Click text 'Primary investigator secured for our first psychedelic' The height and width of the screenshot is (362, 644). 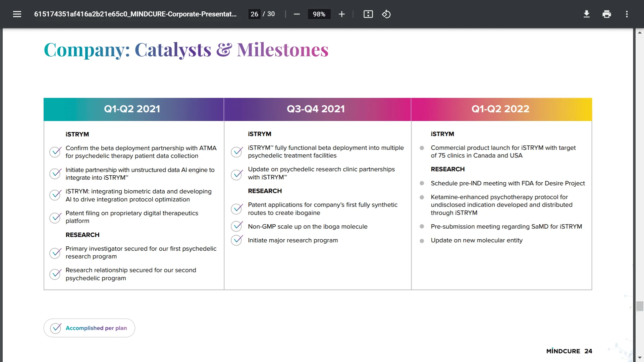coord(141,249)
